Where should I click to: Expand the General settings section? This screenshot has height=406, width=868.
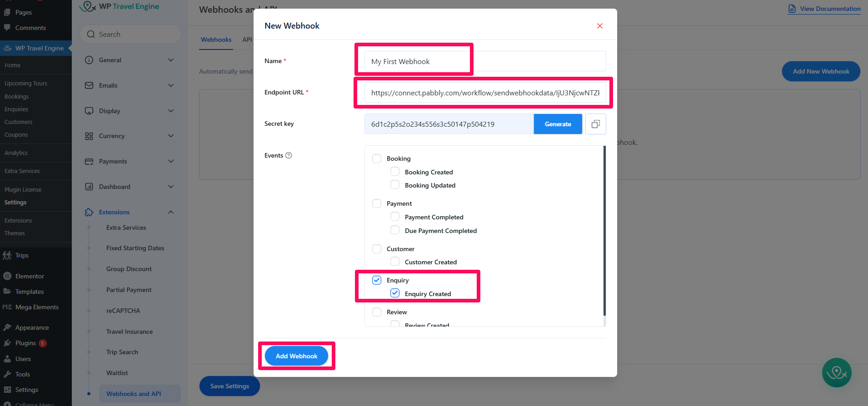(171, 60)
